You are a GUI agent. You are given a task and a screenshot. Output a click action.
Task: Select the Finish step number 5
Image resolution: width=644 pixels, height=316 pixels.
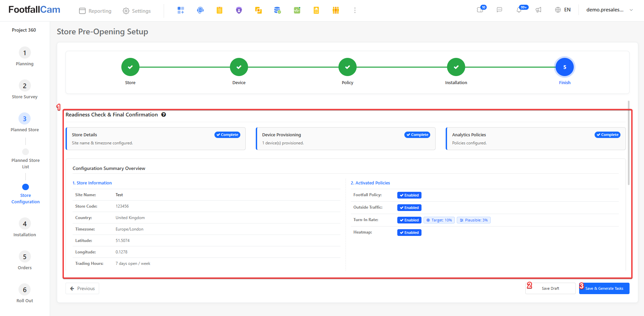pyautogui.click(x=565, y=67)
